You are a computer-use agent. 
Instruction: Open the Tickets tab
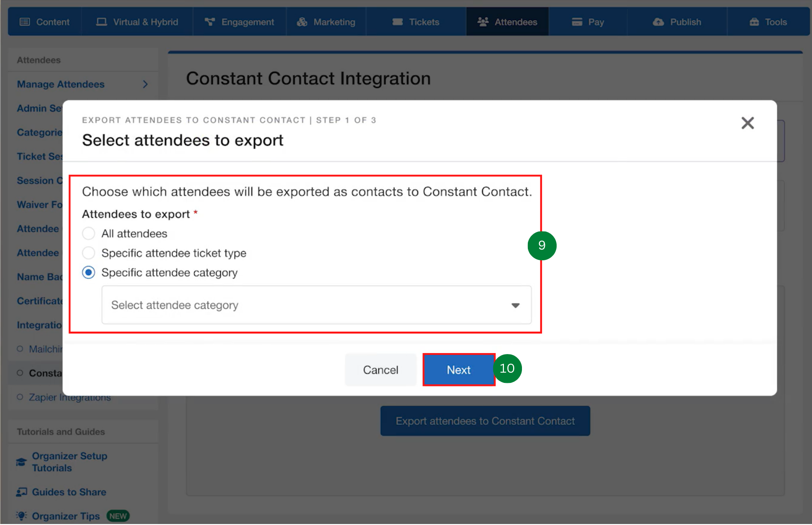click(x=416, y=22)
